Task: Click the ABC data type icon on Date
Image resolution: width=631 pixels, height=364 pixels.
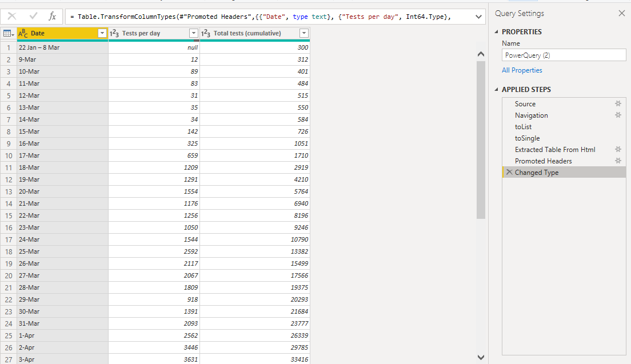Action: click(x=23, y=34)
